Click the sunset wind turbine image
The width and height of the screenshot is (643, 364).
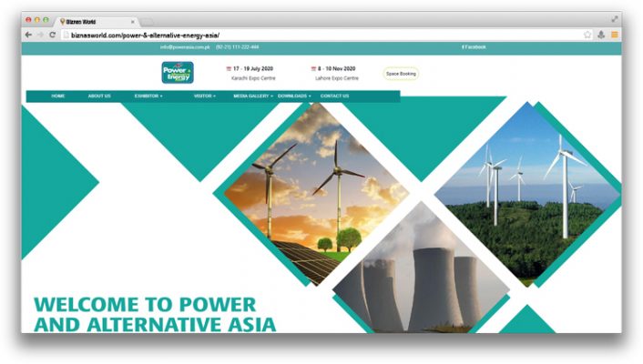coord(316,194)
